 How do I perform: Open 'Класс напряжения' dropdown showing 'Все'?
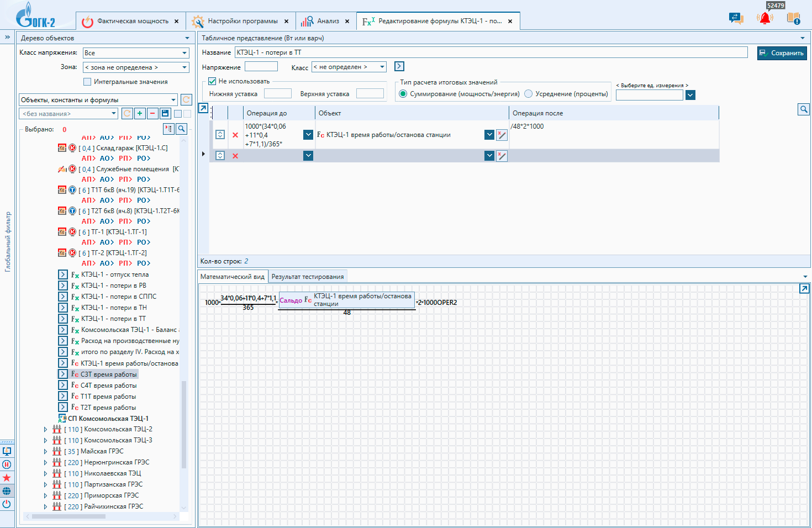click(x=136, y=53)
